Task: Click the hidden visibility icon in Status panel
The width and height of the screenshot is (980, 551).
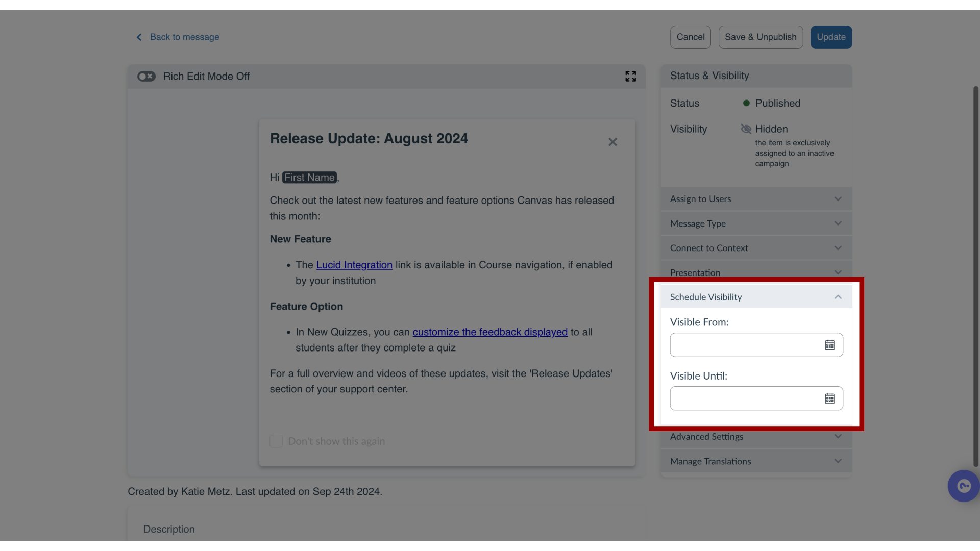Action: 745,129
